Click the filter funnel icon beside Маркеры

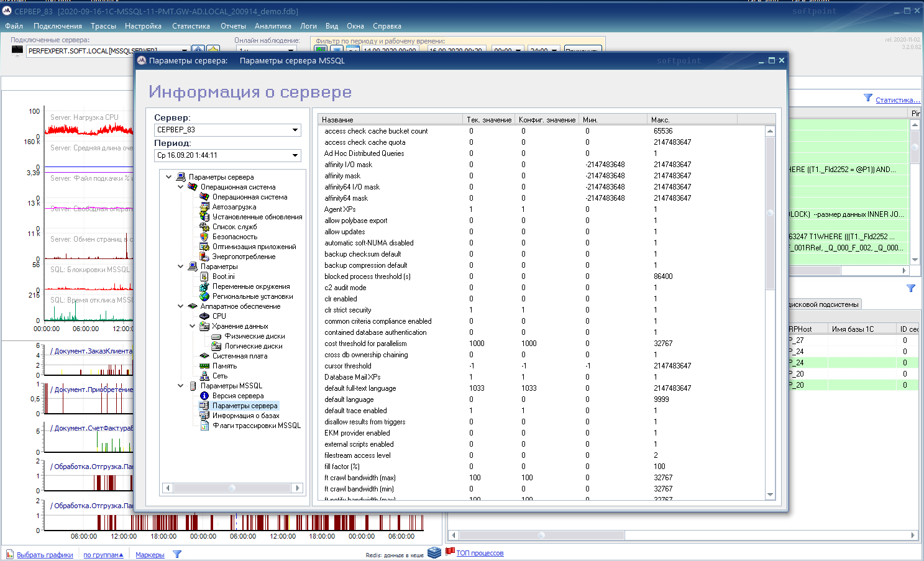coord(177,554)
